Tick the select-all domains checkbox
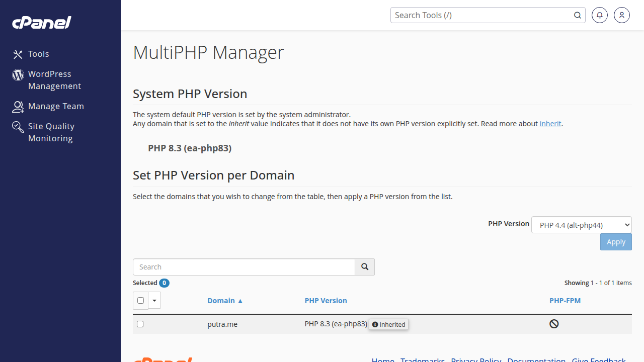 tap(140, 300)
